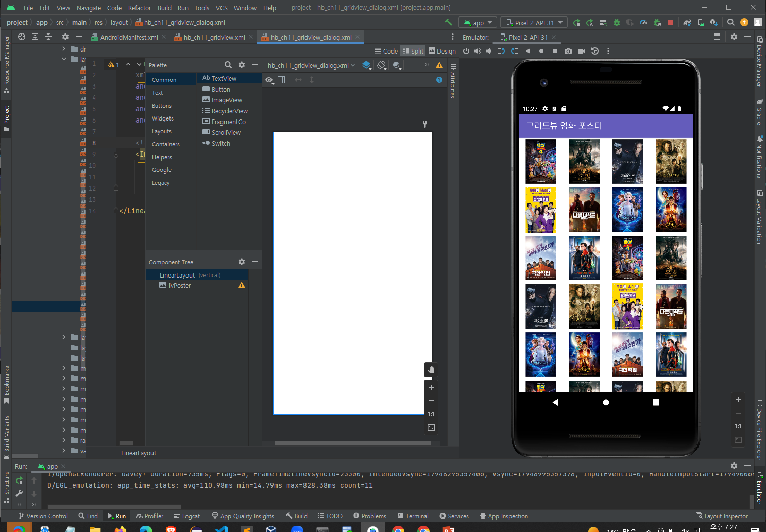Open Logcat tool window
The image size is (766, 532).
(186, 516)
